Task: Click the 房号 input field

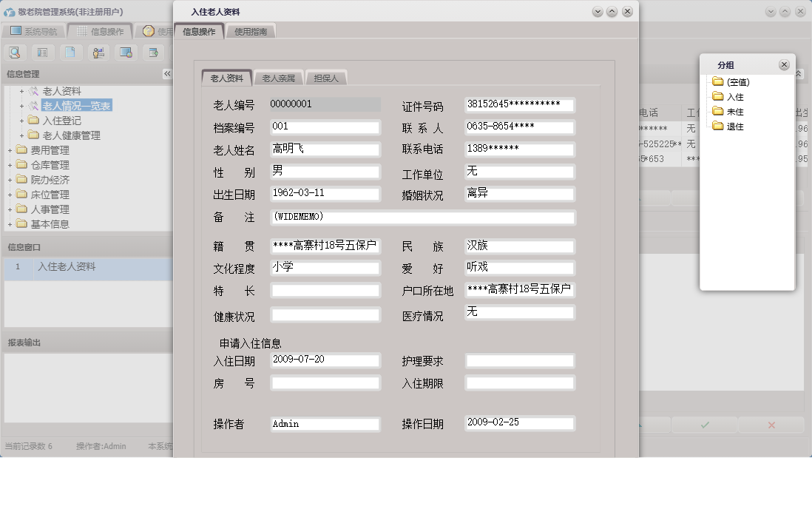Action: tap(324, 383)
